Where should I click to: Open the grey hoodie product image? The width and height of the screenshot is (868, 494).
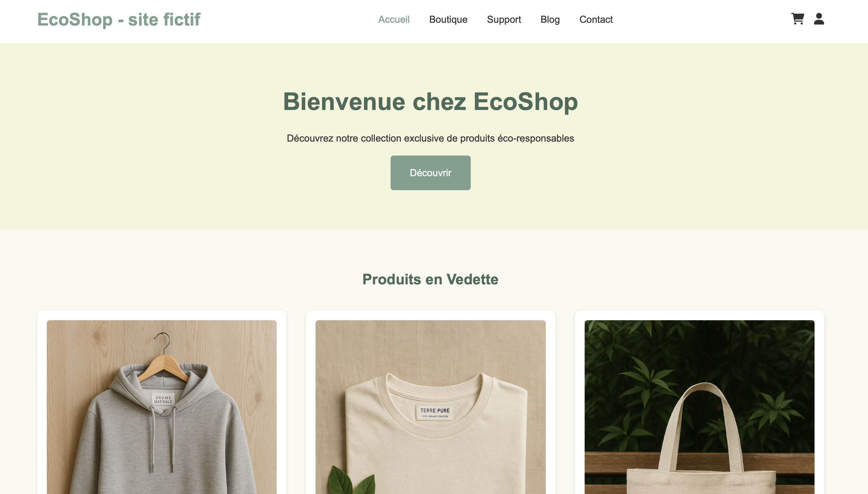162,407
